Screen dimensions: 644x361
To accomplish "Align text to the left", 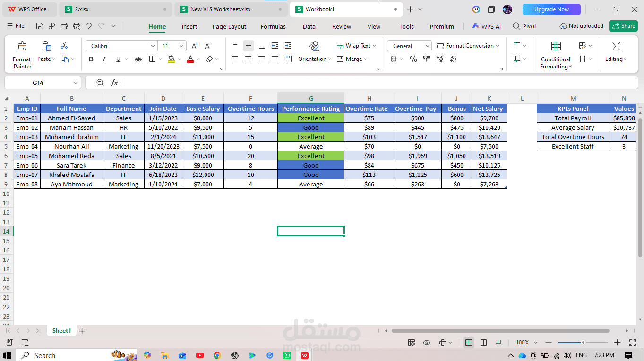I will (235, 59).
